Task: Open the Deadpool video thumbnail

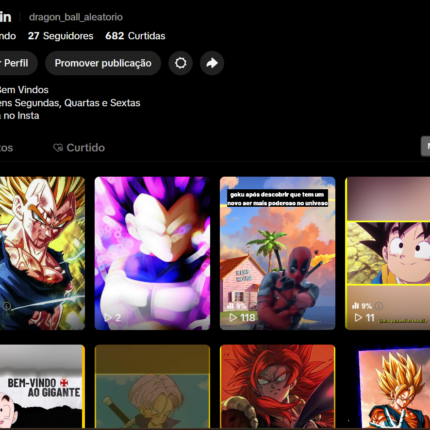Action: 278,253
